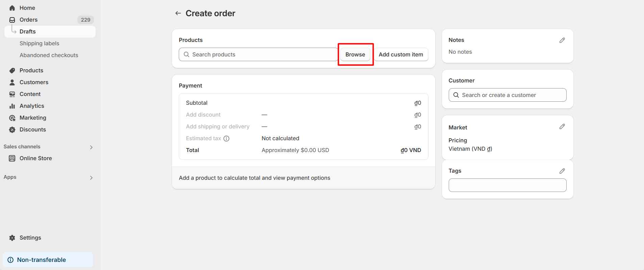
Task: Open Home from the sidebar
Action: [x=27, y=8]
